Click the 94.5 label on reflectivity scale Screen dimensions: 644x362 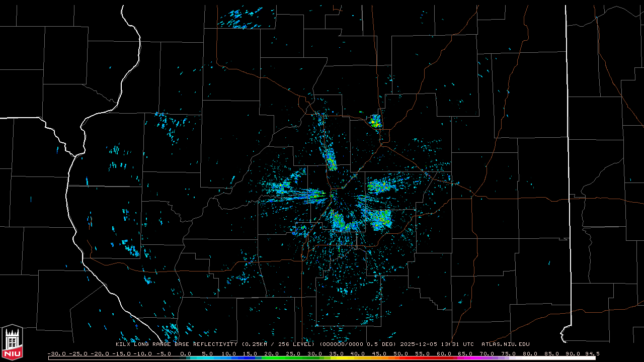[x=592, y=353]
